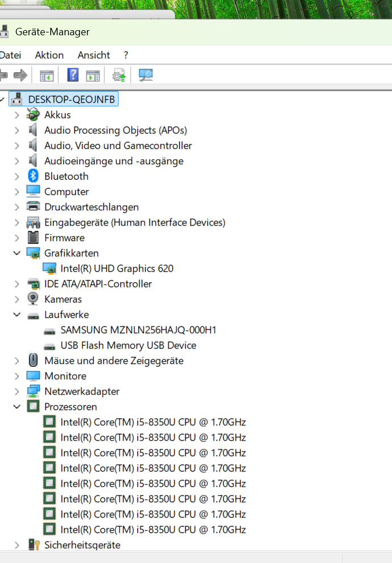Expand the Kameras category
Image resolution: width=392 pixels, height=563 pixels.
point(17,300)
